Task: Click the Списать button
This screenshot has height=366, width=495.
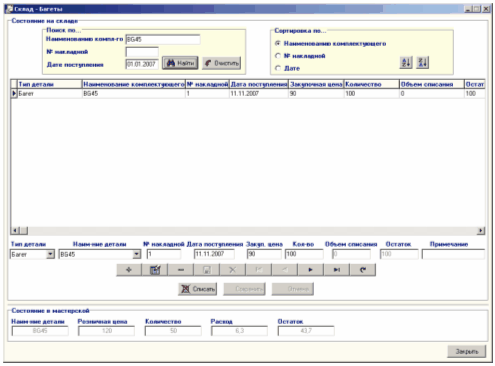Action: click(197, 289)
